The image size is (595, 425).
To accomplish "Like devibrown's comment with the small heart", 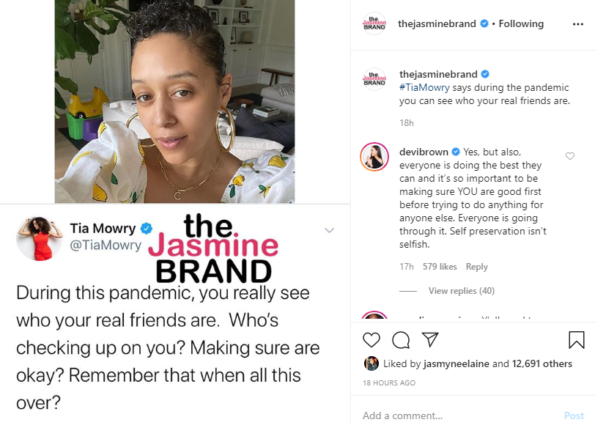I will click(x=570, y=156).
